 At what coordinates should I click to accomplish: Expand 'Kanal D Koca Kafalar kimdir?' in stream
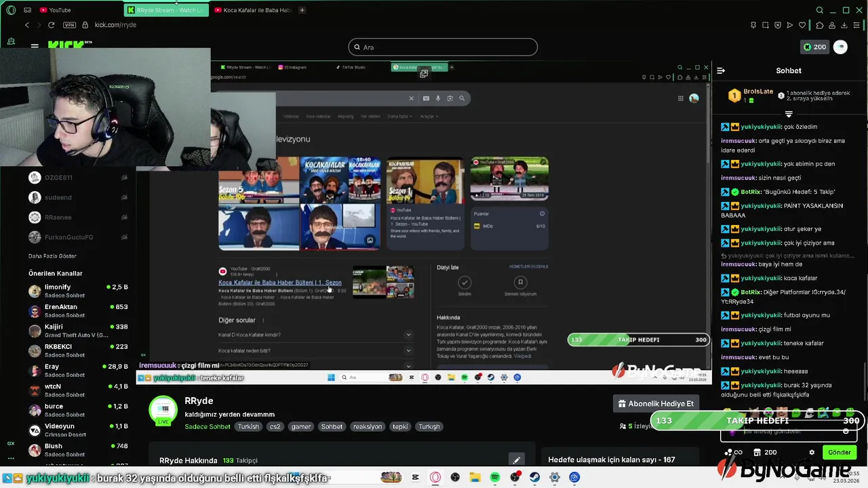point(315,335)
